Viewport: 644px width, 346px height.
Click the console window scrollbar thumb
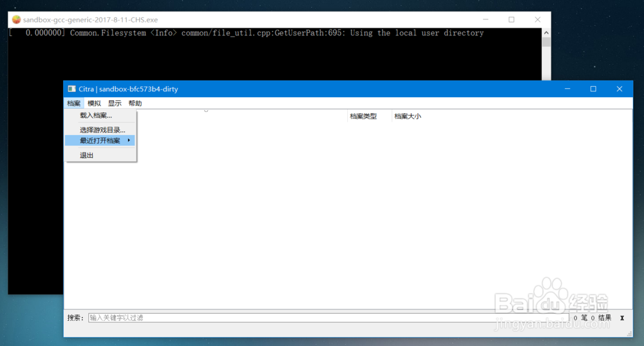tap(546, 42)
